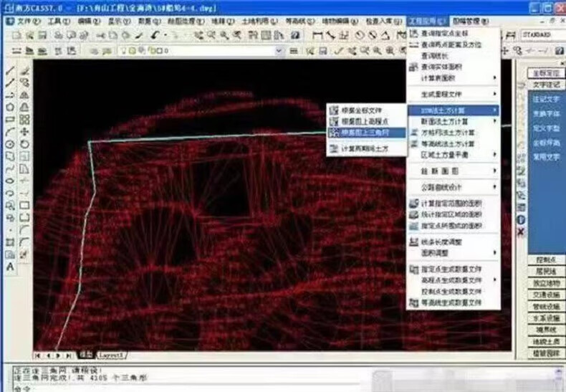Click the 控制点 button in right panel

546,259
